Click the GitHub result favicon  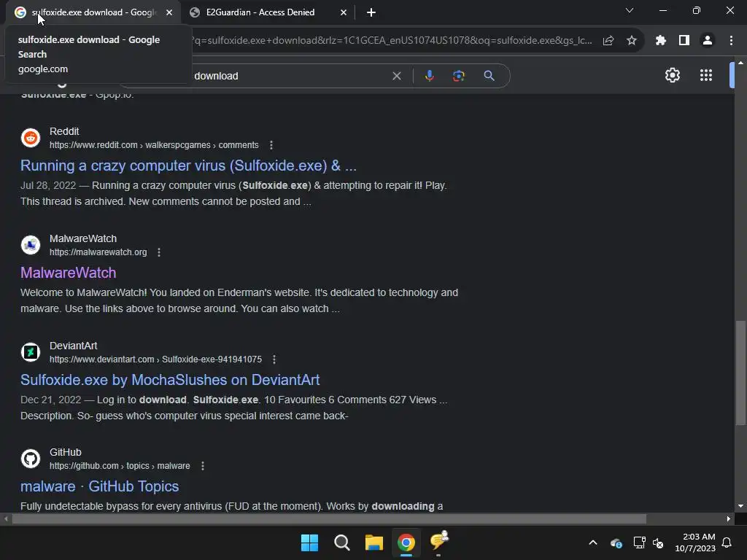coord(31,459)
